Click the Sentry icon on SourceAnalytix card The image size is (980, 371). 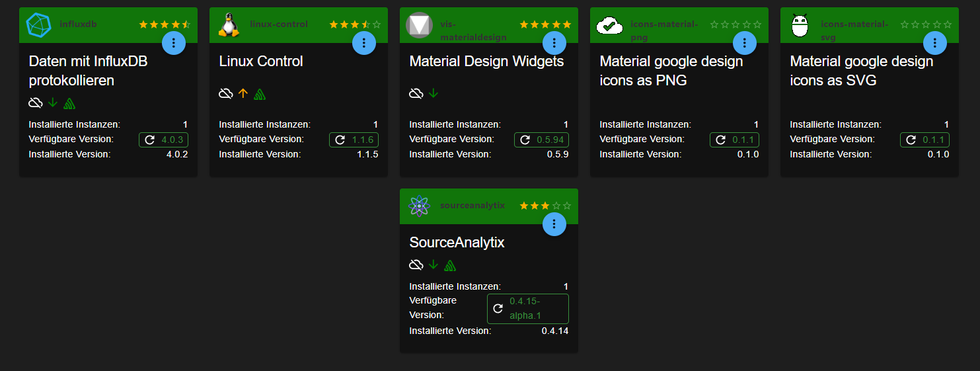[x=450, y=265]
